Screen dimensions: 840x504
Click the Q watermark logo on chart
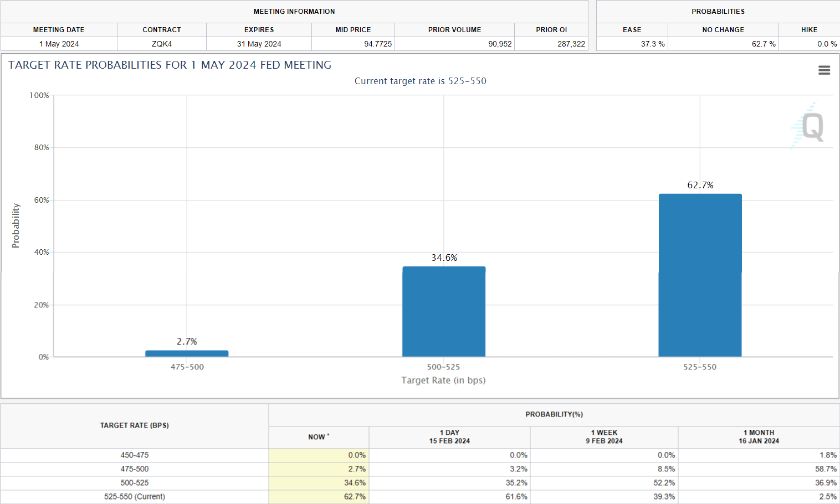pos(812,127)
